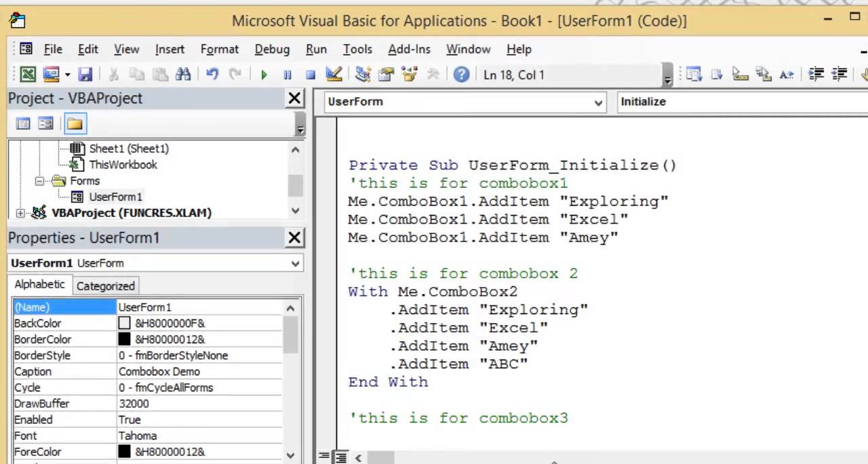This screenshot has height=464, width=868.
Task: Select Sheet1 (Sheet1) in the project tree
Action: coord(129,149)
